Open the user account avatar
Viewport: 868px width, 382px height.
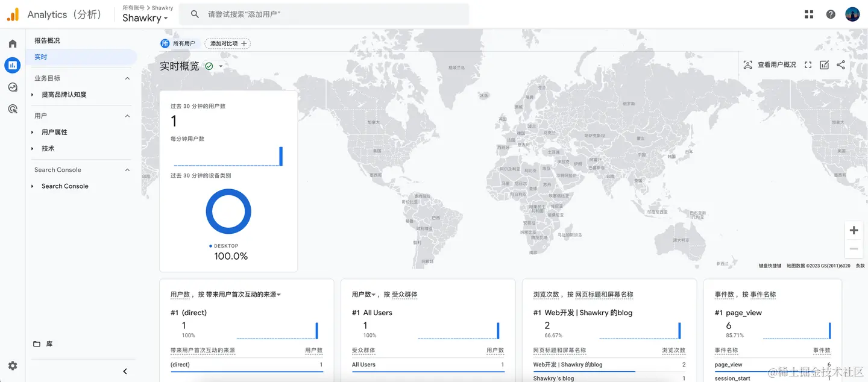tap(852, 14)
